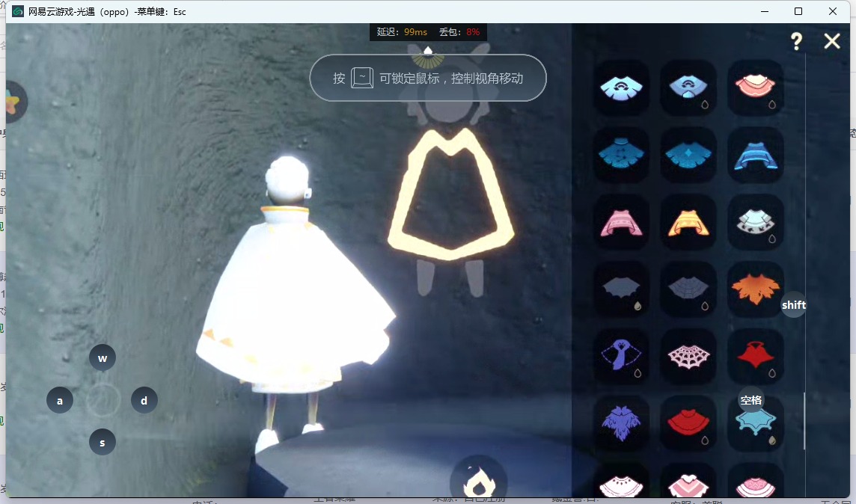Choose the red pointed vampire cape
856x504 pixels.
[756, 356]
